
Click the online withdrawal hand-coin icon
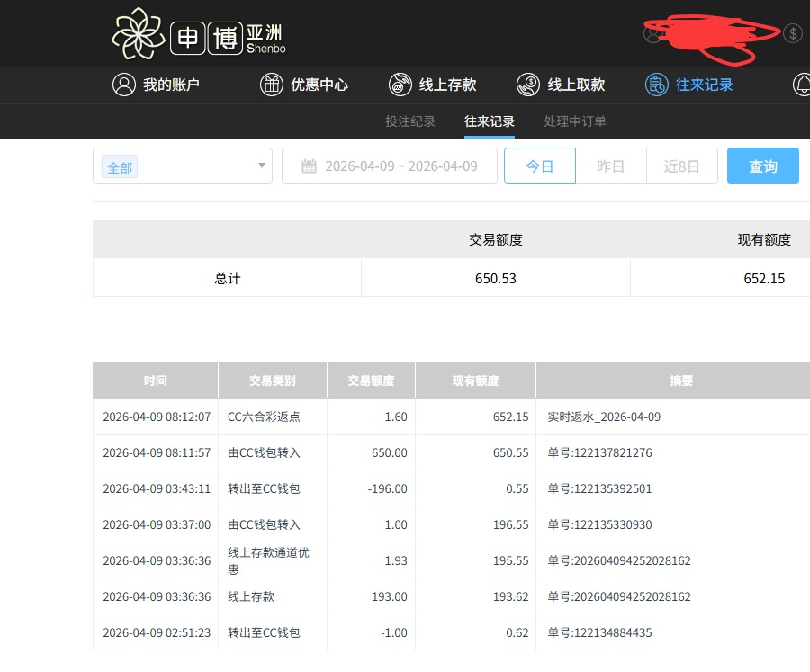528,85
